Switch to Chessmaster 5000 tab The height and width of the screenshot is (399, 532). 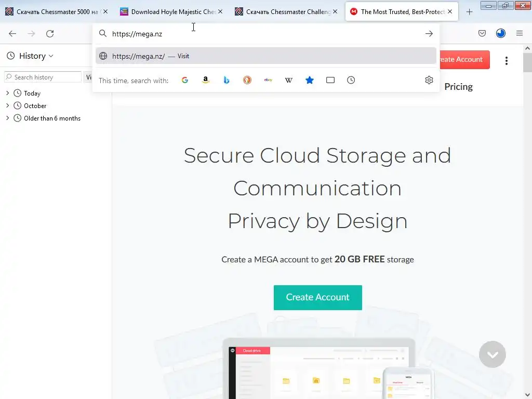point(57,12)
